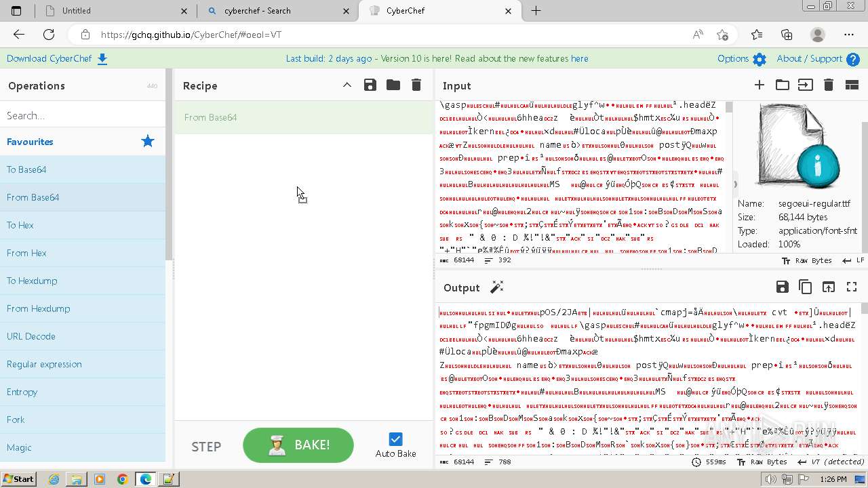The image size is (868, 488).
Task: Save the output to a file
Action: 782,287
